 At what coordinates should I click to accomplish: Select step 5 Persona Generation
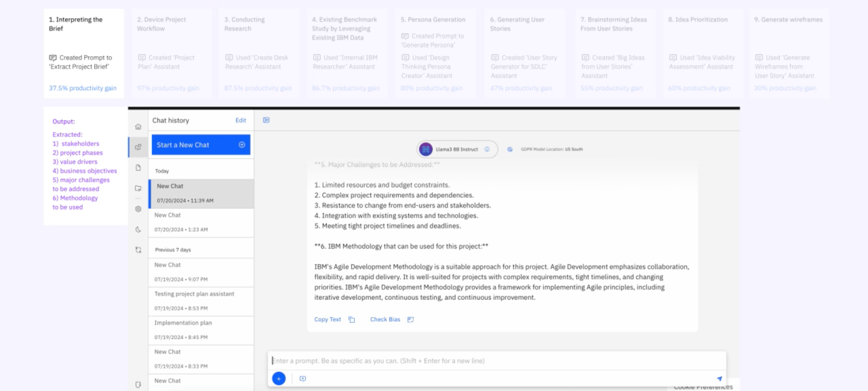[x=435, y=54]
